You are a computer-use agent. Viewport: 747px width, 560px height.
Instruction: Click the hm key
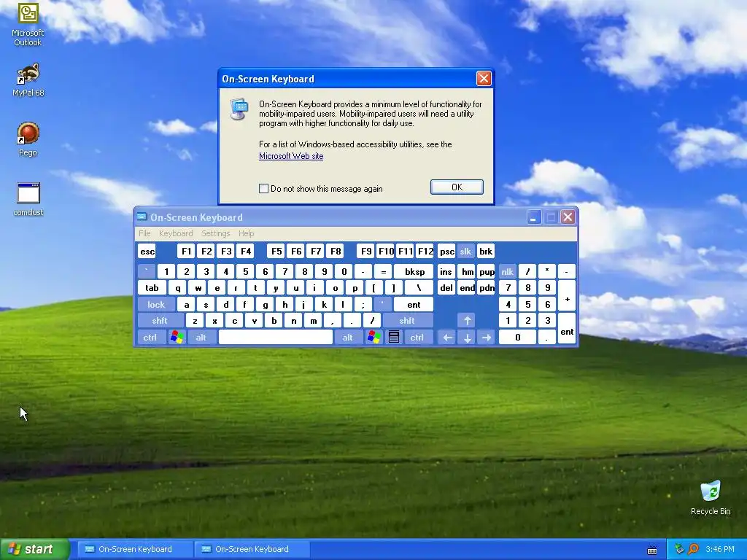click(467, 271)
